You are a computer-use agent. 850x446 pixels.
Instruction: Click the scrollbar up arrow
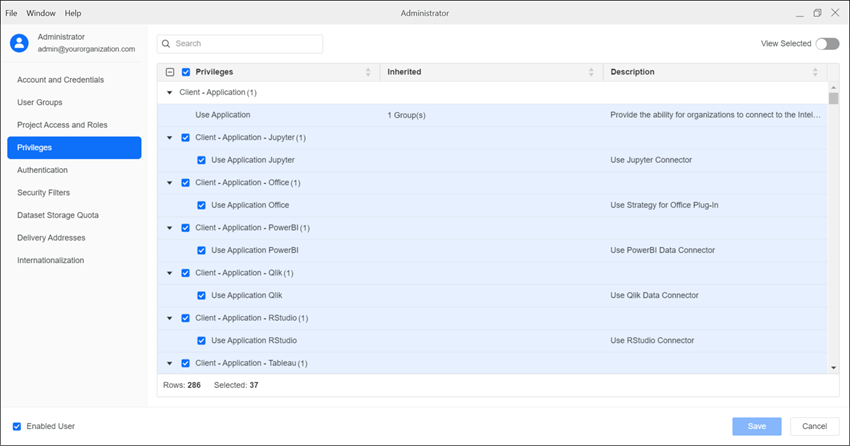834,87
